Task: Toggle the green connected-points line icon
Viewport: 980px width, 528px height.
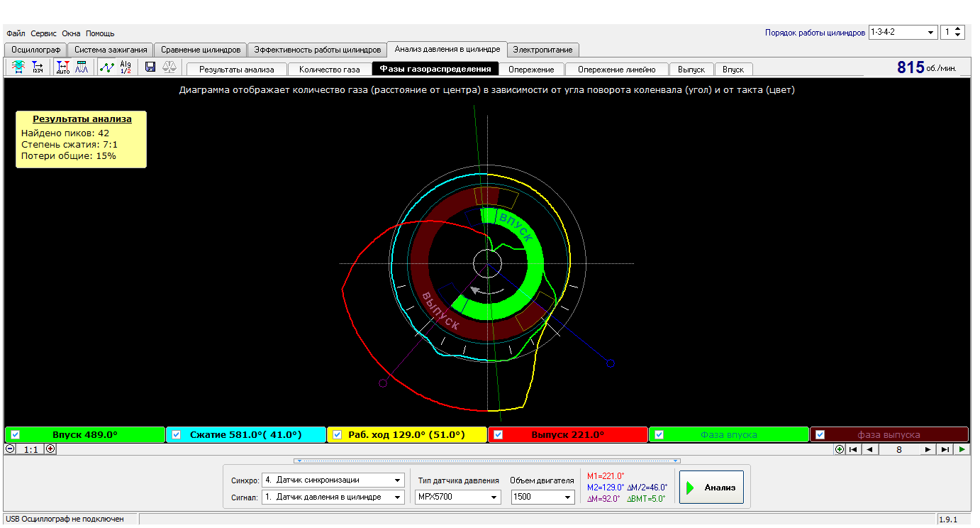Action: pos(106,67)
